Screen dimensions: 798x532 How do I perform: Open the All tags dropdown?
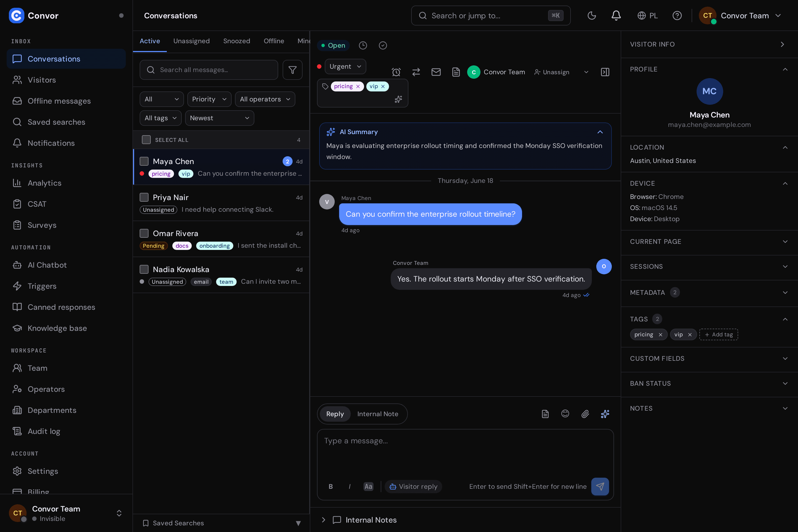tap(160, 118)
